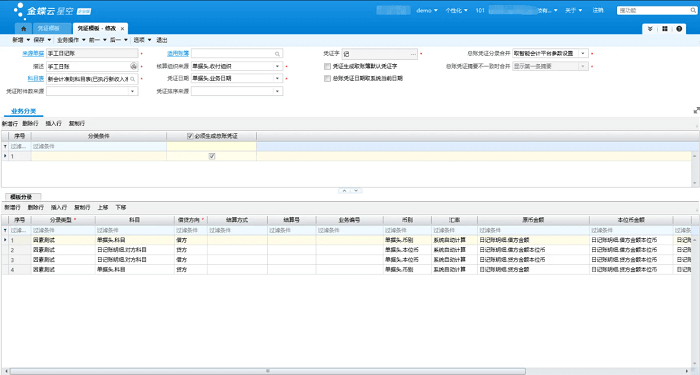Click the search magnifier in the top search box
Image resolution: width=700 pixels, height=375 pixels.
coord(693,10)
